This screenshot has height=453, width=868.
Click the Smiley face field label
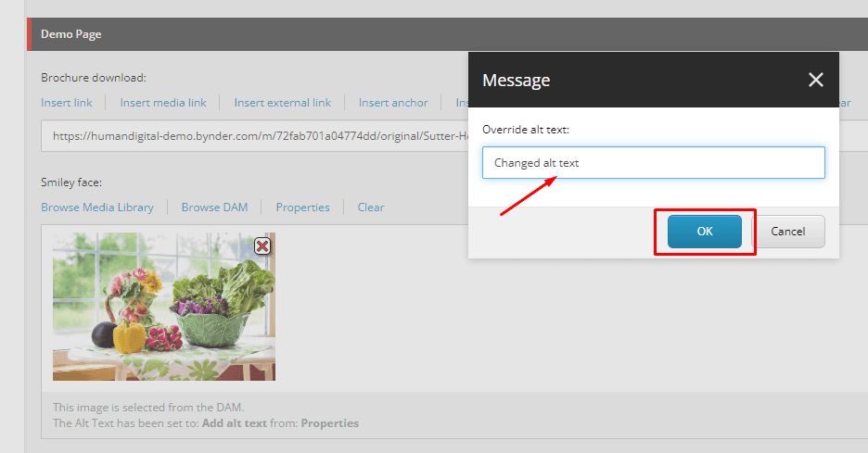click(71, 182)
